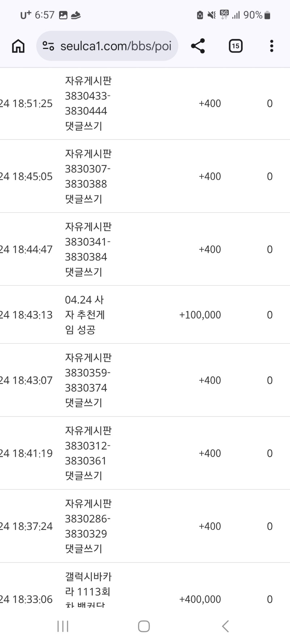Image resolution: width=290 pixels, height=644 pixels.
Task: Tap the browser home icon
Action: click(x=18, y=46)
